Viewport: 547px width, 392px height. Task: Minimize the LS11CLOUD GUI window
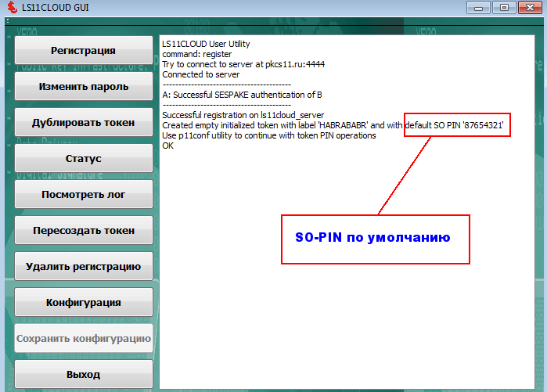pyautogui.click(x=478, y=7)
